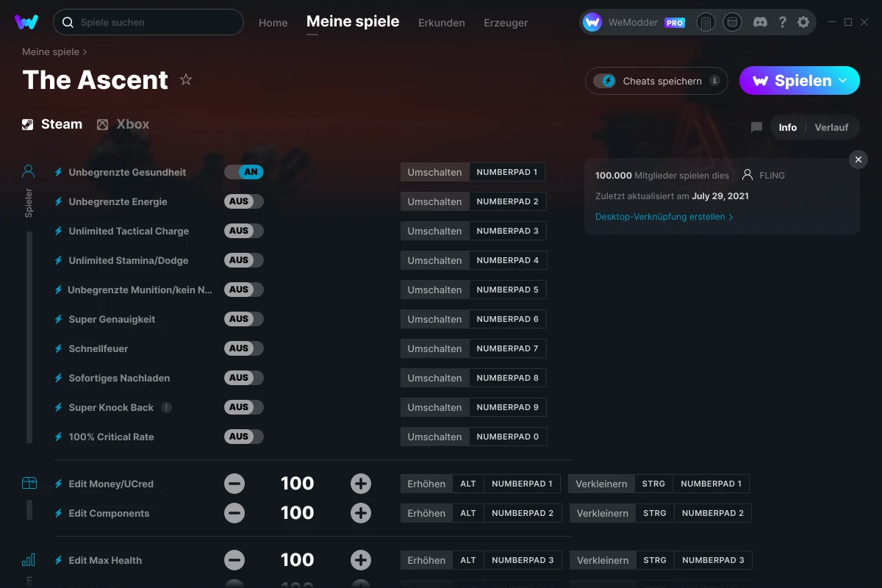Click the square window icon beside the Discord icon
The image size is (882, 588).
click(x=732, y=22)
